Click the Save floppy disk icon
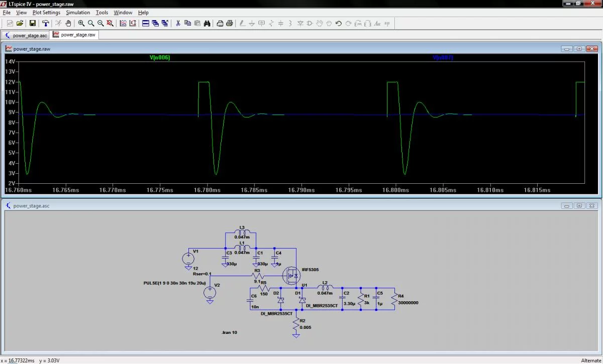Image resolution: width=603 pixels, height=364 pixels. pos(33,23)
